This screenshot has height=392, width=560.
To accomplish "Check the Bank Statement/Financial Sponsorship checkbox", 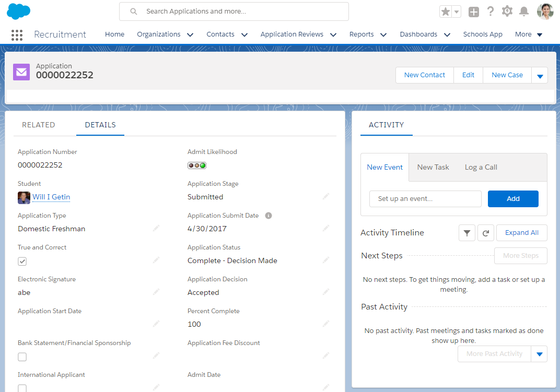I will (22, 357).
